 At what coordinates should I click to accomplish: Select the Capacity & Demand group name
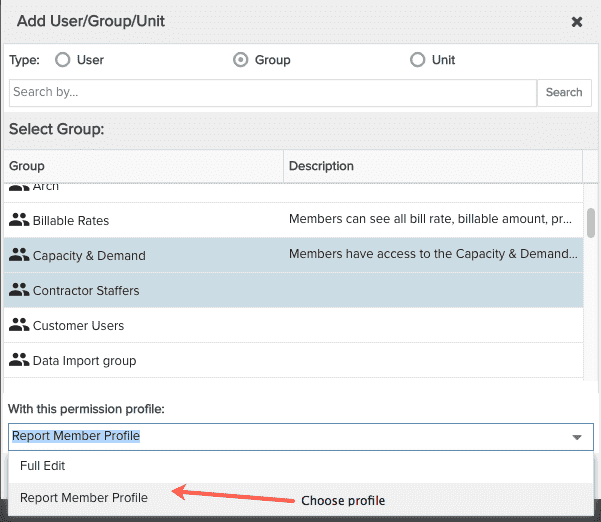pyautogui.click(x=89, y=256)
